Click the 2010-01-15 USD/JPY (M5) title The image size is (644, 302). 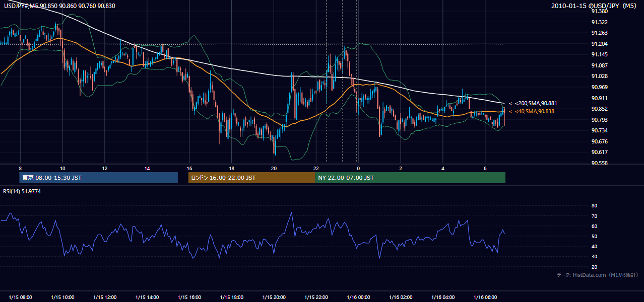point(595,6)
